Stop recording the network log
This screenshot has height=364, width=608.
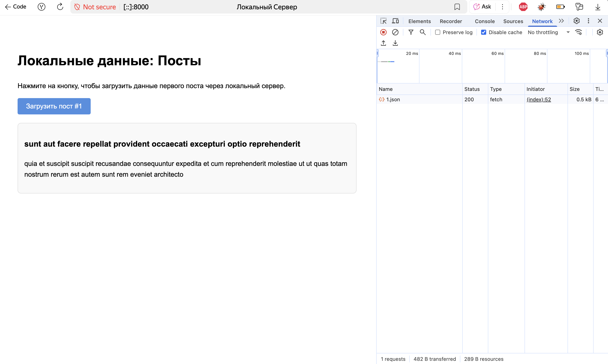pos(383,32)
